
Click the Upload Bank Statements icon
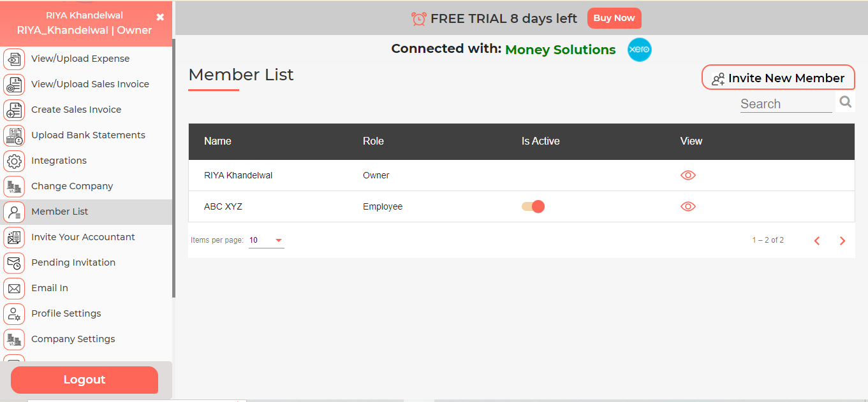pyautogui.click(x=14, y=135)
